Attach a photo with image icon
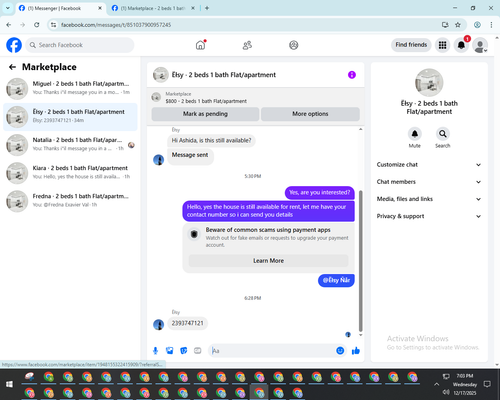The width and height of the screenshot is (500, 400). pos(170,351)
